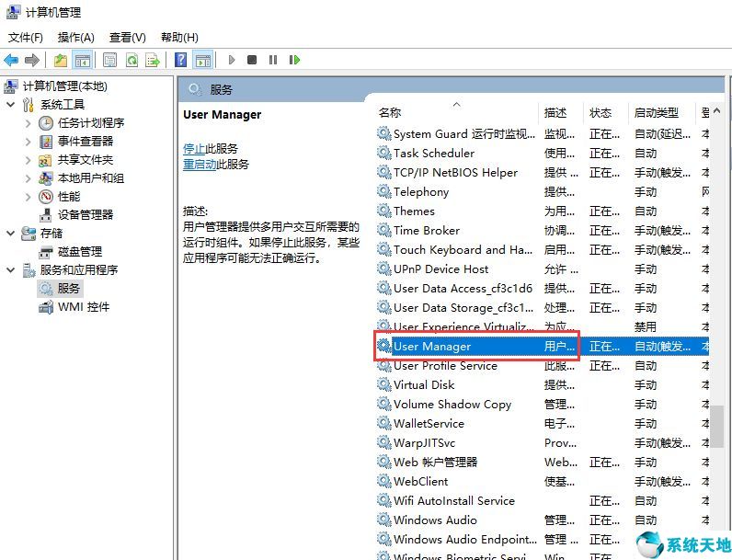Click the gear icon beside Themes
This screenshot has width=732, height=560.
[383, 211]
